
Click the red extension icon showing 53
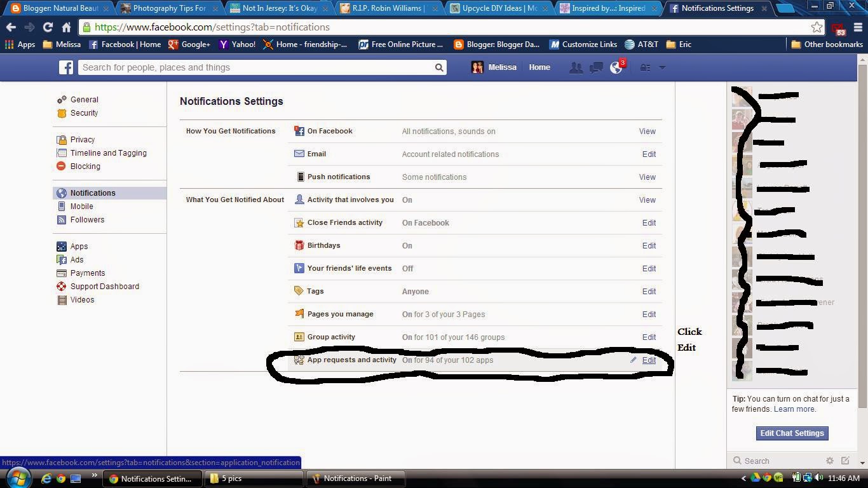point(839,28)
